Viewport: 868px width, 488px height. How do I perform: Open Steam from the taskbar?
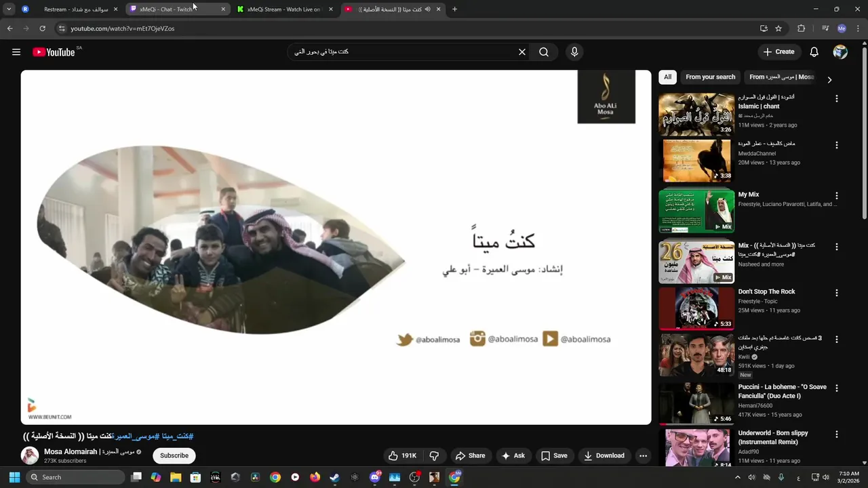pos(334,477)
